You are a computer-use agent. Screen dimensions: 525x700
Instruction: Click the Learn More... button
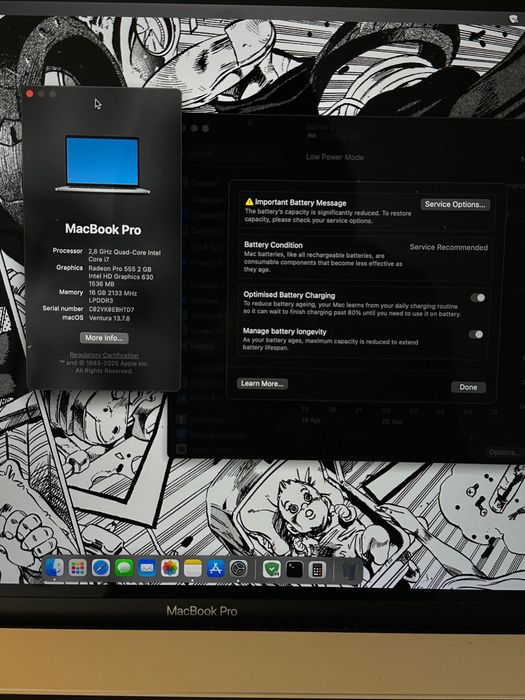pyautogui.click(x=262, y=383)
